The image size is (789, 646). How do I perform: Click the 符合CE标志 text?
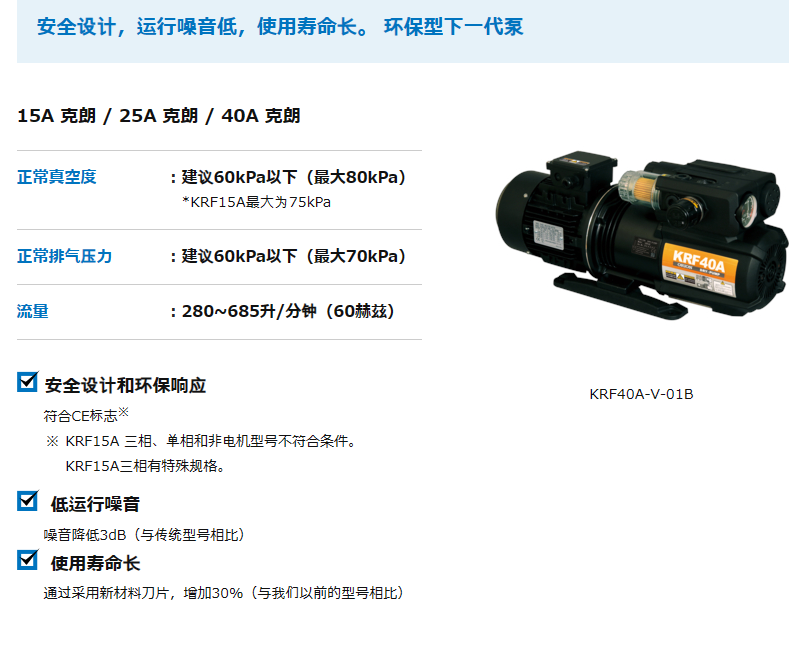point(81,416)
